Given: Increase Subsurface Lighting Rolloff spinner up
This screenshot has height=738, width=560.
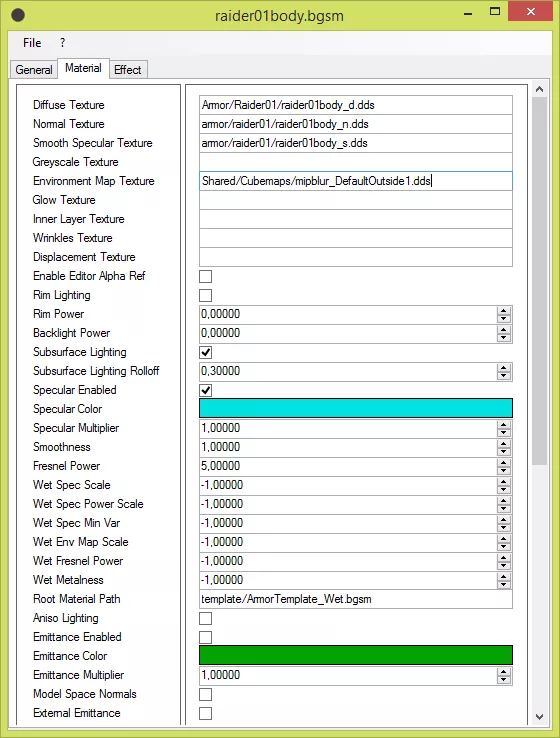Looking at the screenshot, I should [x=504, y=368].
